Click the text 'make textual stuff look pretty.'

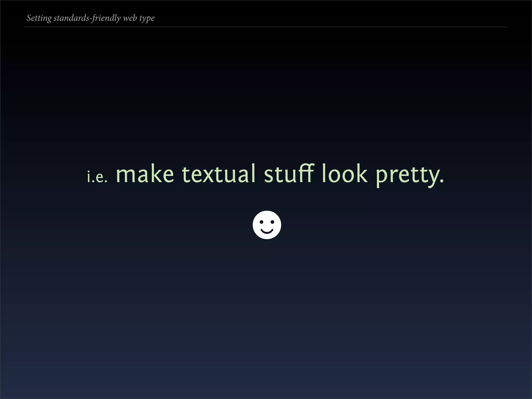tap(280, 175)
